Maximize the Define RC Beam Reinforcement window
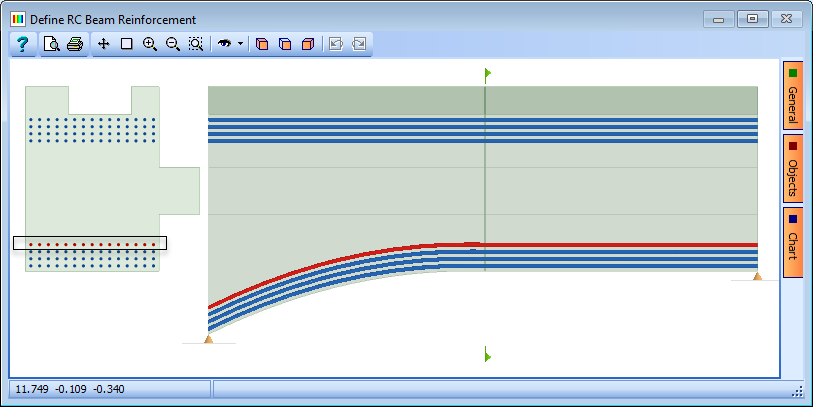Image resolution: width=813 pixels, height=407 pixels. (752, 19)
